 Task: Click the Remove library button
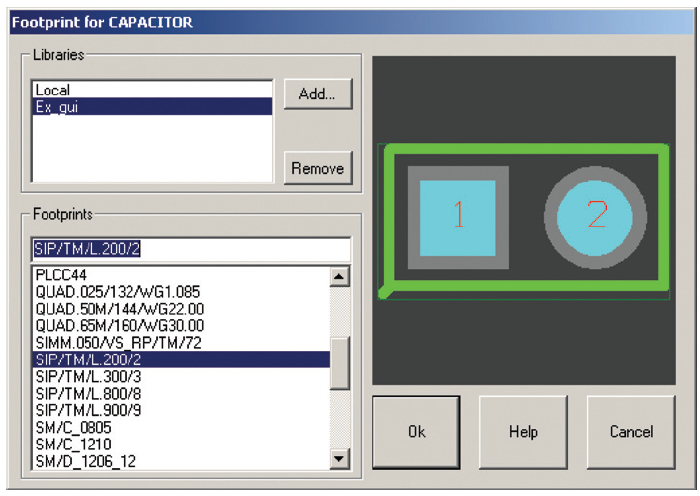coord(318,168)
